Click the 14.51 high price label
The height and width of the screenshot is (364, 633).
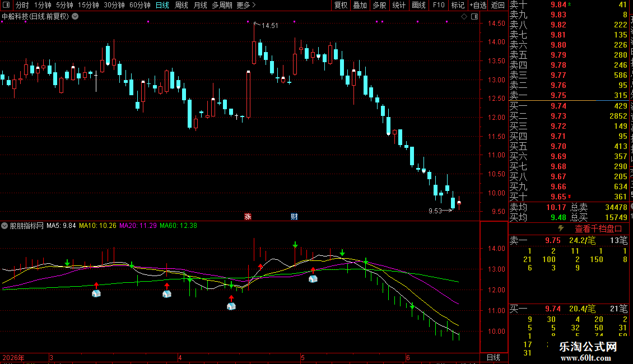(x=269, y=26)
